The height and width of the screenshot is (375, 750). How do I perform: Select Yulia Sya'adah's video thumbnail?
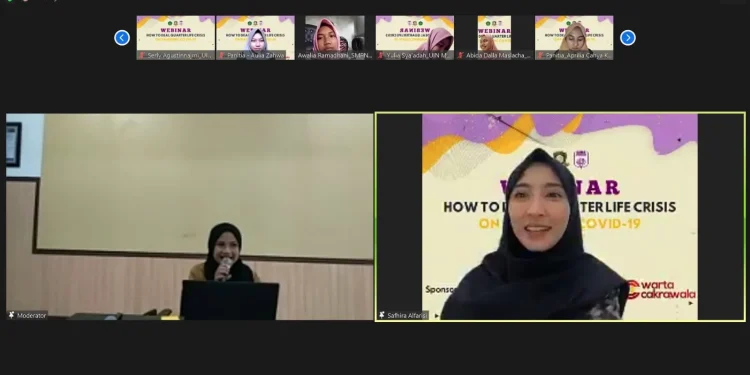coord(415,38)
